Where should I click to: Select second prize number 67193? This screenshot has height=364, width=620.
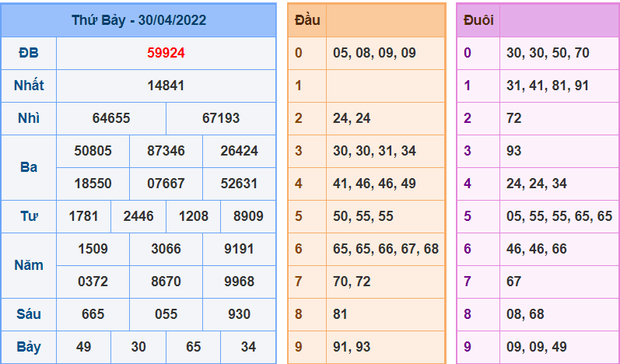[221, 118]
